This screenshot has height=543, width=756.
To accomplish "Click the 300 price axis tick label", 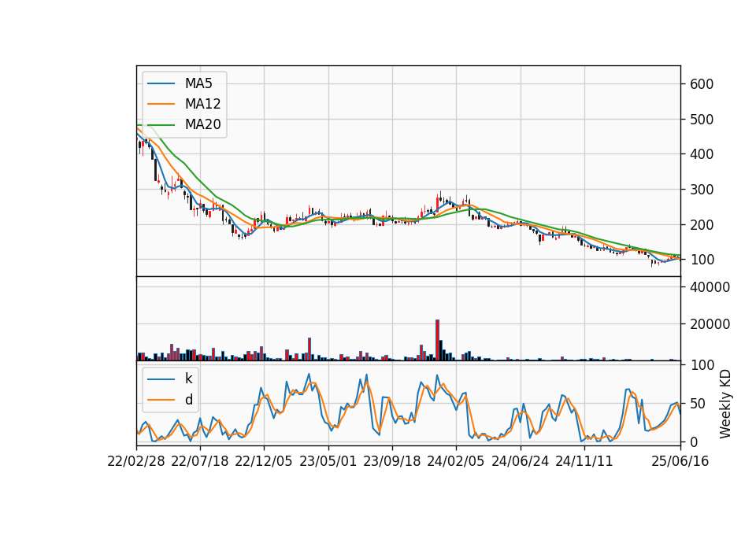I will click(702, 190).
